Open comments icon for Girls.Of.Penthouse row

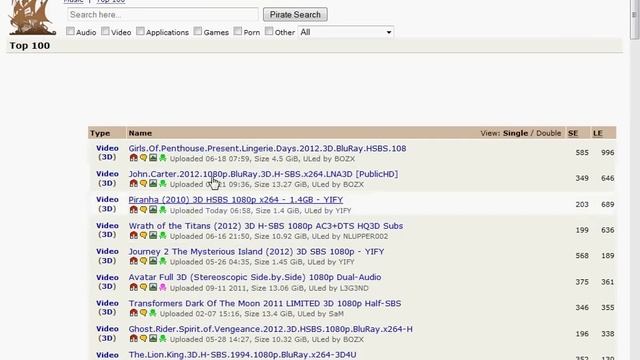143,158
